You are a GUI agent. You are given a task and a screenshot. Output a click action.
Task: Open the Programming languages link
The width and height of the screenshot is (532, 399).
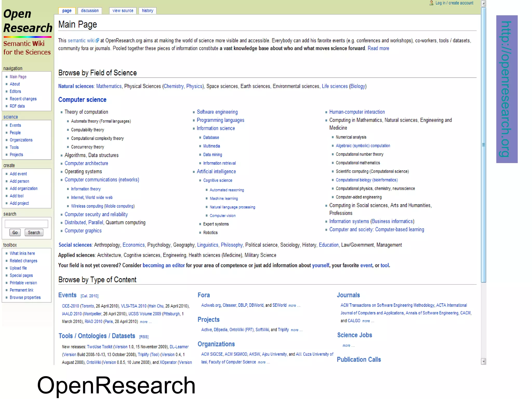click(221, 120)
